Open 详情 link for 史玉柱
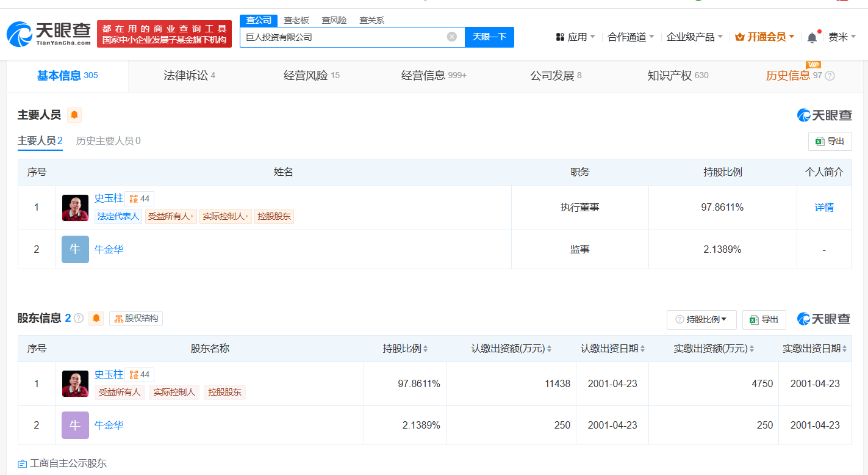This screenshot has width=868, height=475. [x=824, y=208]
